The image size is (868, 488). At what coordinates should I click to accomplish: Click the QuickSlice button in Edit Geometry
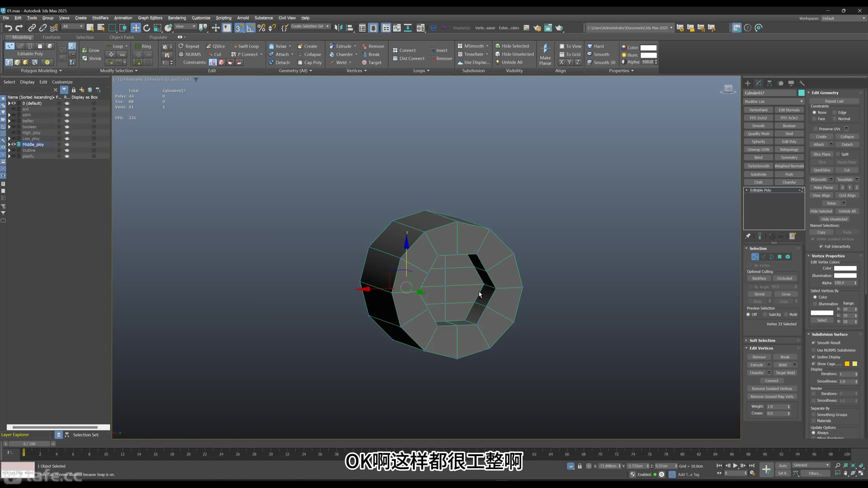(822, 170)
